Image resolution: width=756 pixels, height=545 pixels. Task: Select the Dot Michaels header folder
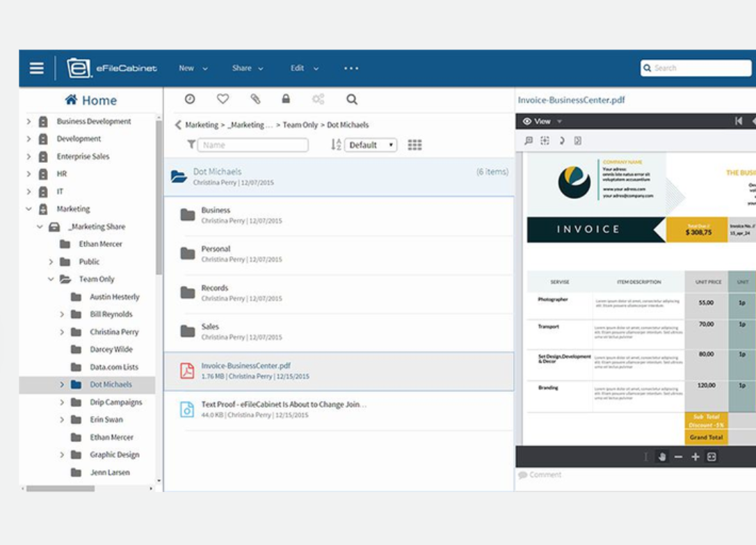pyautogui.click(x=339, y=177)
